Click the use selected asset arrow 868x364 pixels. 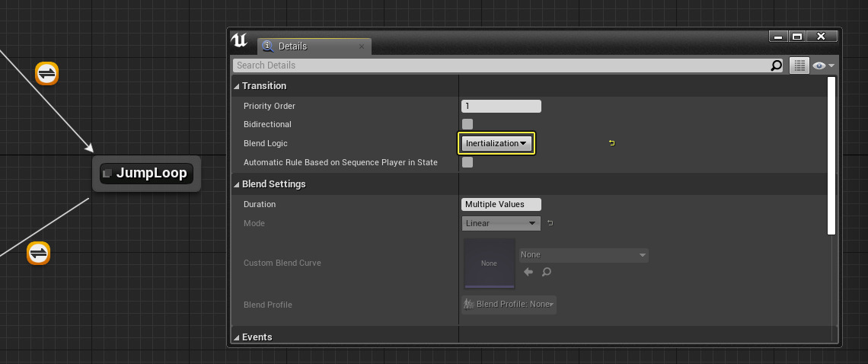pyautogui.click(x=528, y=272)
